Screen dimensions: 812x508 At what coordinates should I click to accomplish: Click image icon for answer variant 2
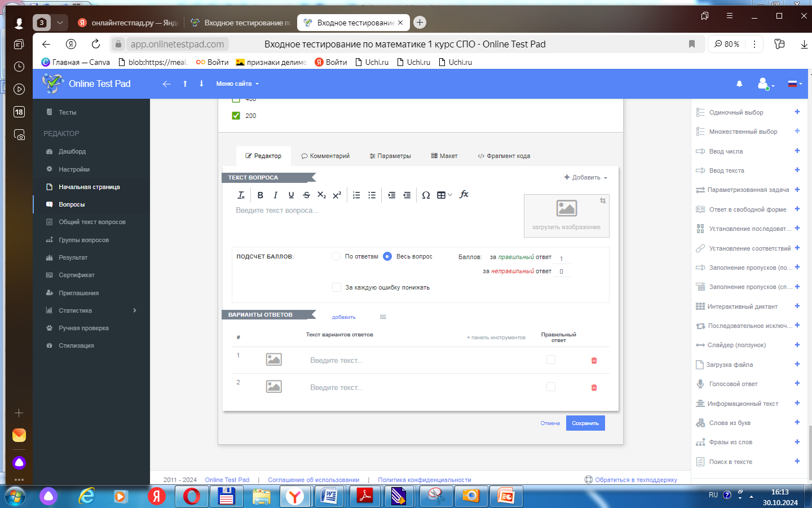pos(273,387)
